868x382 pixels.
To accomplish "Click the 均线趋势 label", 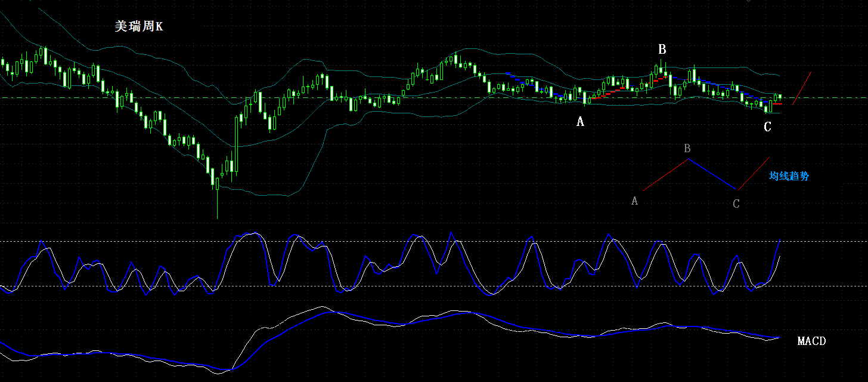I will [789, 176].
